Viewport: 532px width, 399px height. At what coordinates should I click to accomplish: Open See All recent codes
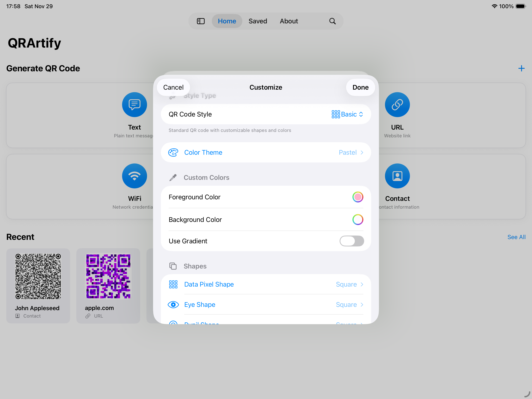point(516,237)
